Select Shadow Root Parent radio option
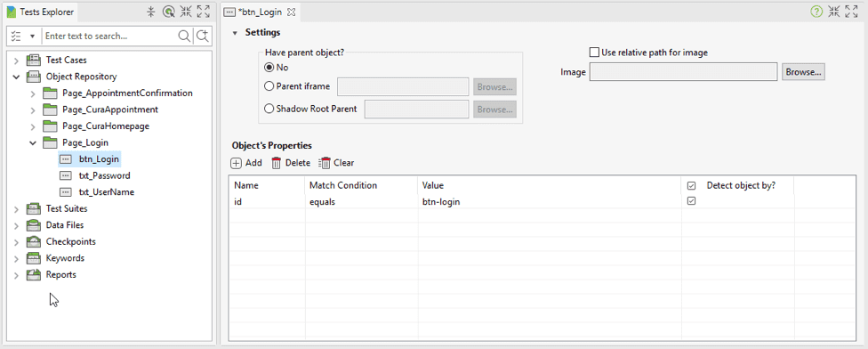Viewport: 868px width, 349px height. tap(269, 109)
